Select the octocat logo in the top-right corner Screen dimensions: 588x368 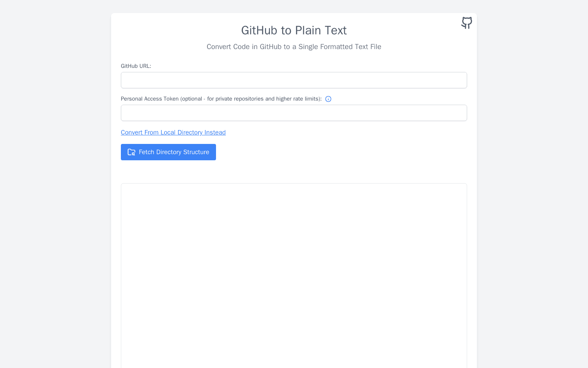coord(466,23)
